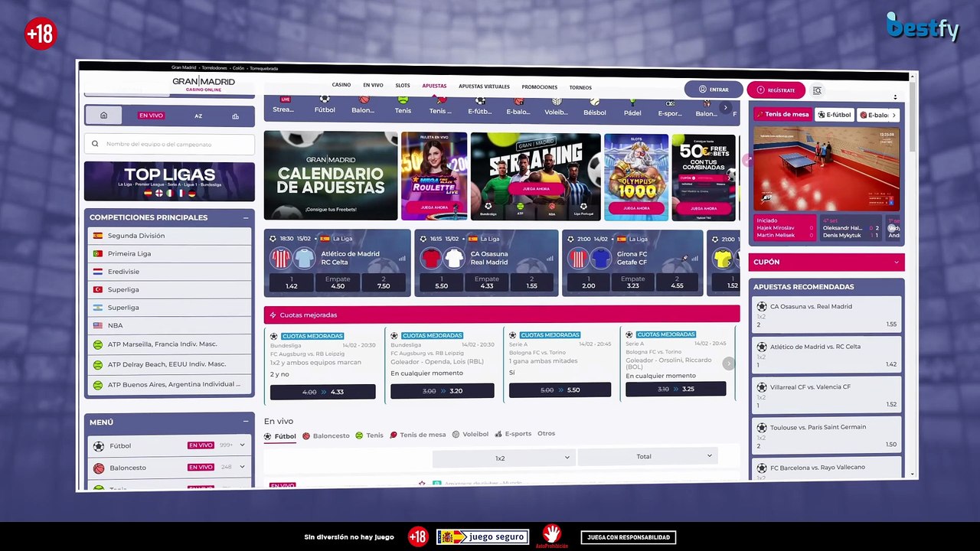Bet on Atlético de Madrid at 1.42
Screen dimensions: 980x551
pos(292,282)
